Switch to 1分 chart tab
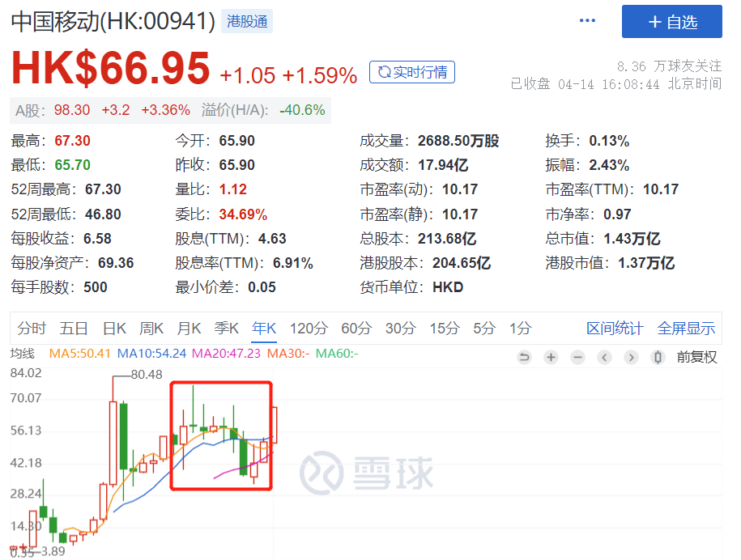This screenshot has width=741, height=560. [x=520, y=329]
